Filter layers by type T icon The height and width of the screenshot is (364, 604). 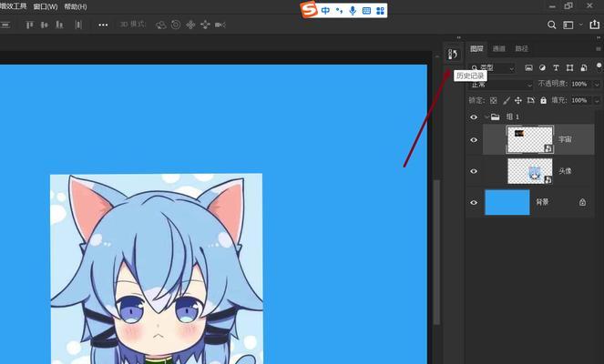click(556, 67)
